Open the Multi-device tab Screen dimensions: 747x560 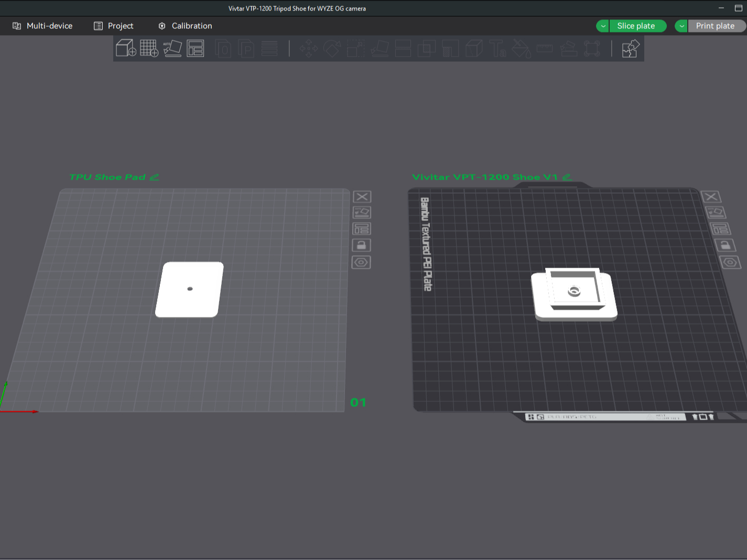(x=42, y=26)
